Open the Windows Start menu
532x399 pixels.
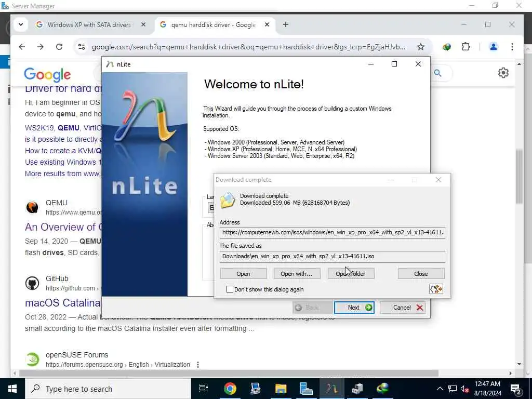[12, 389]
